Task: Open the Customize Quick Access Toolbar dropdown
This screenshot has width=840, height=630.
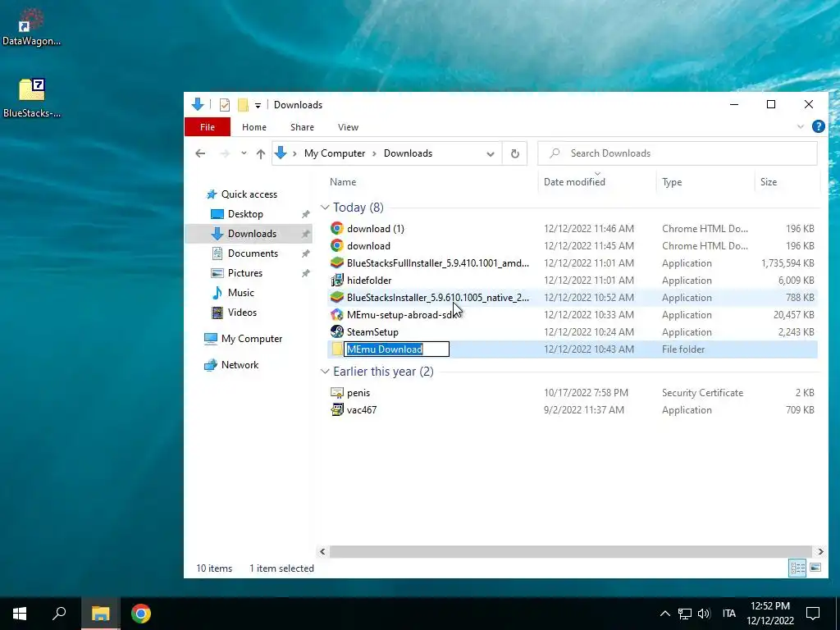Action: [x=258, y=106]
